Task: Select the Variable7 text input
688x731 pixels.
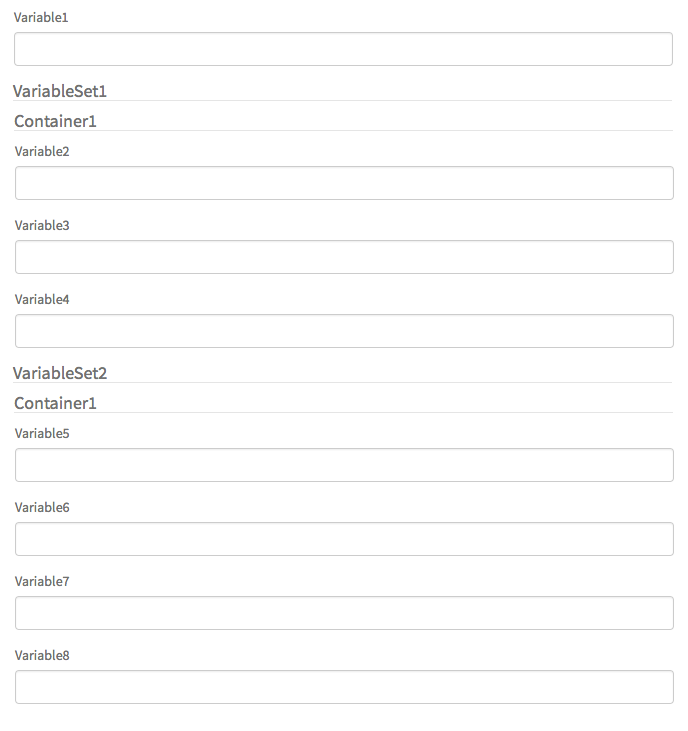Action: click(x=344, y=613)
